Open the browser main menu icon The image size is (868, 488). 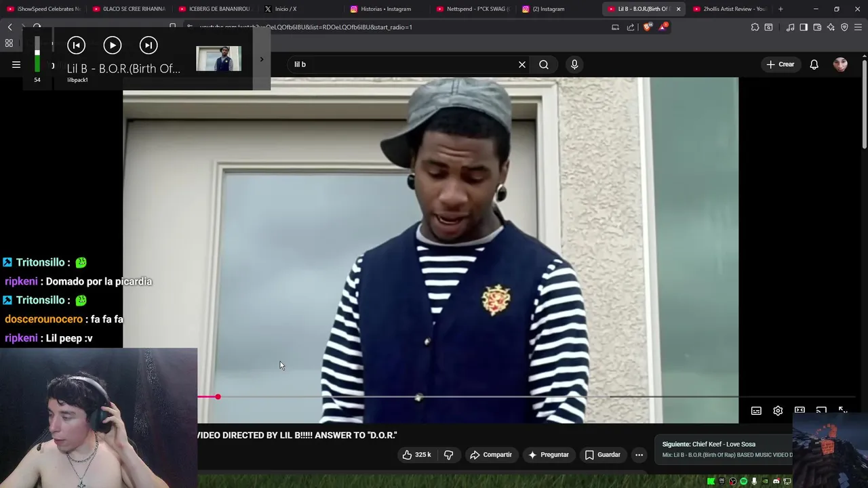pos(858,27)
